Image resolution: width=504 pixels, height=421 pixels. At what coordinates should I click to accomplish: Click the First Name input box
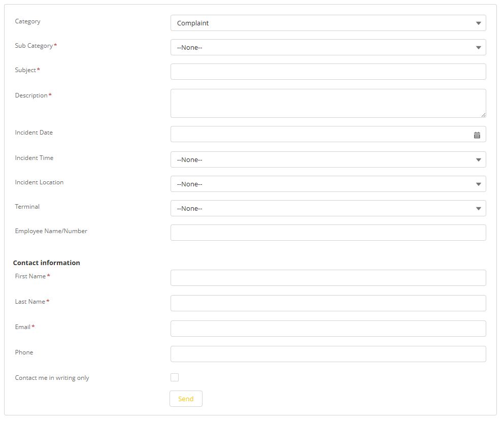pyautogui.click(x=328, y=278)
